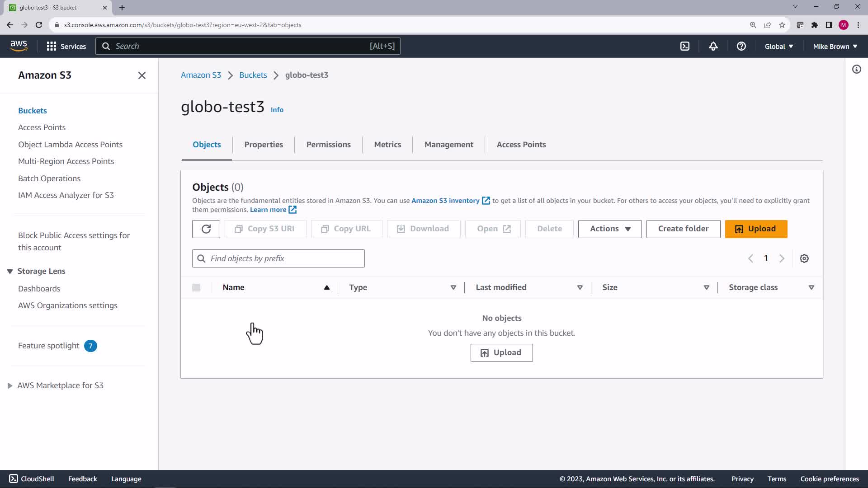Open the notifications bell icon

point(713,46)
